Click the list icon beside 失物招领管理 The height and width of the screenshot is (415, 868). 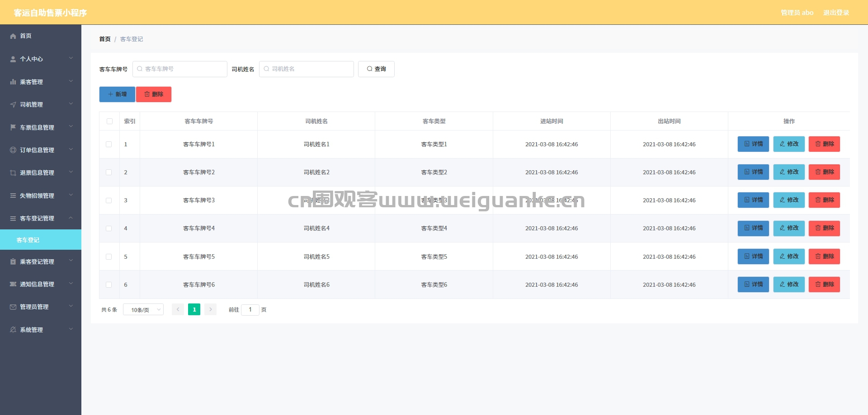[x=13, y=196]
